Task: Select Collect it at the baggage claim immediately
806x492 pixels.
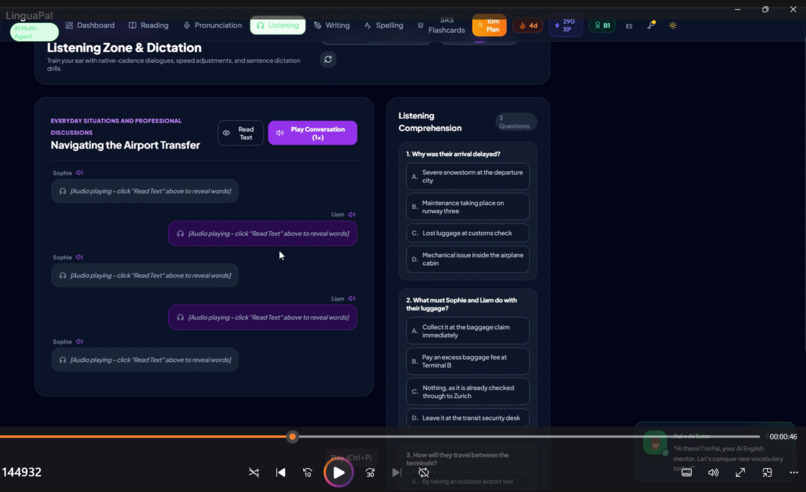Action: (x=468, y=331)
